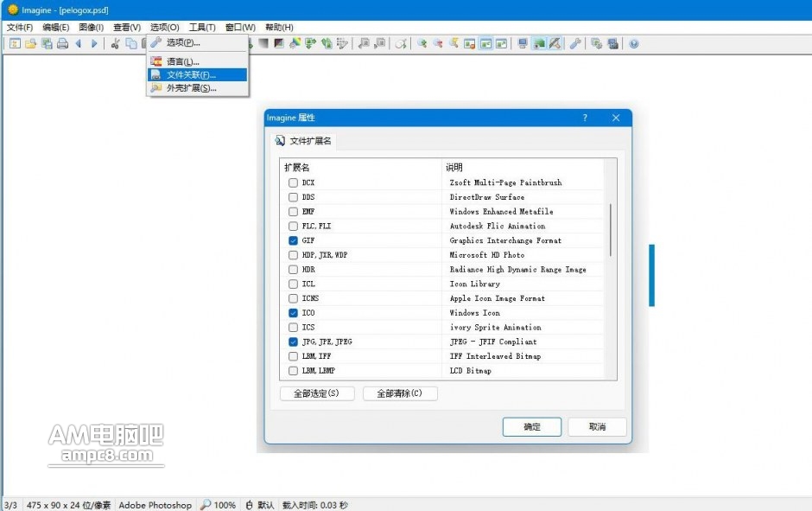Choose 语言(L)... menu entry

[197, 61]
